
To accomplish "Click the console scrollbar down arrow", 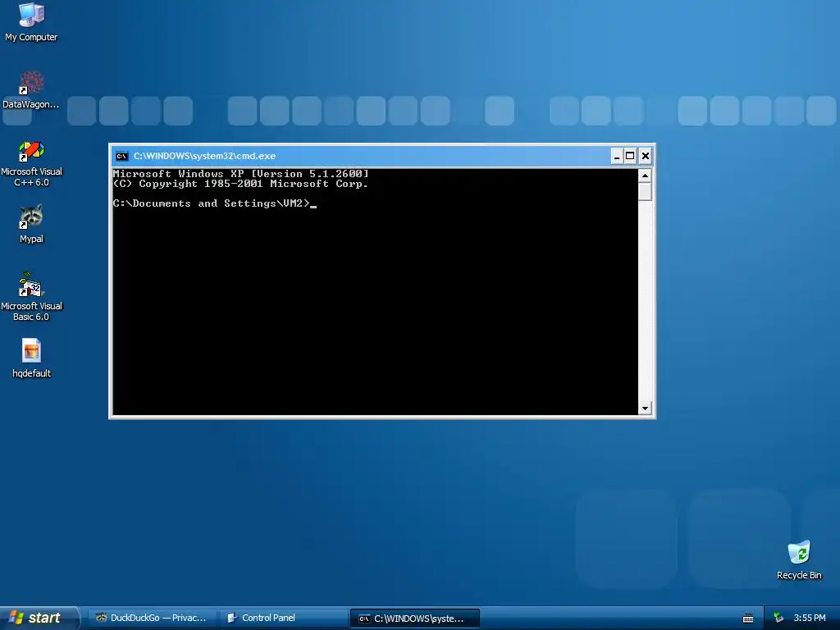I will coord(645,409).
